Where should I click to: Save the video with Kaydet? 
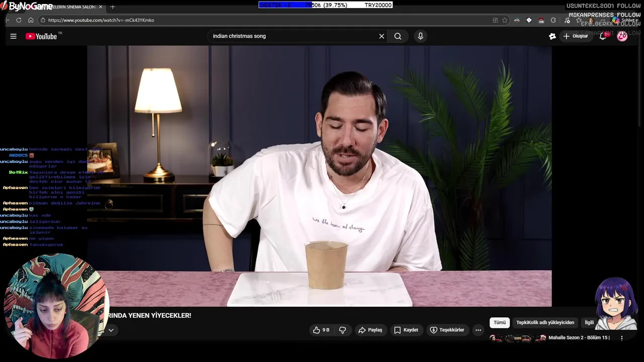(x=406, y=330)
